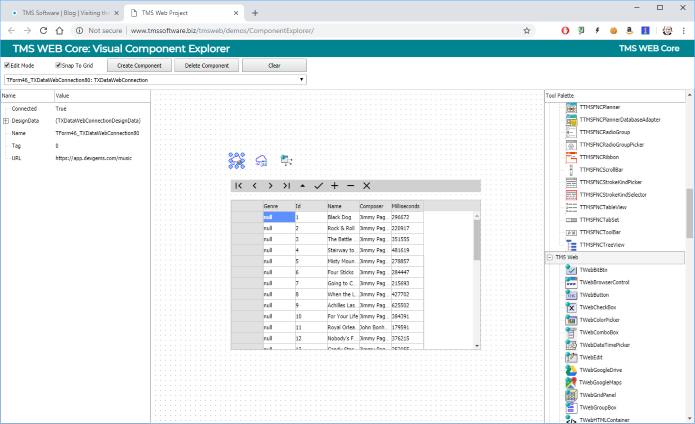This screenshot has width=695, height=424.
Task: Open the Chrome menu
Action: point(684,31)
